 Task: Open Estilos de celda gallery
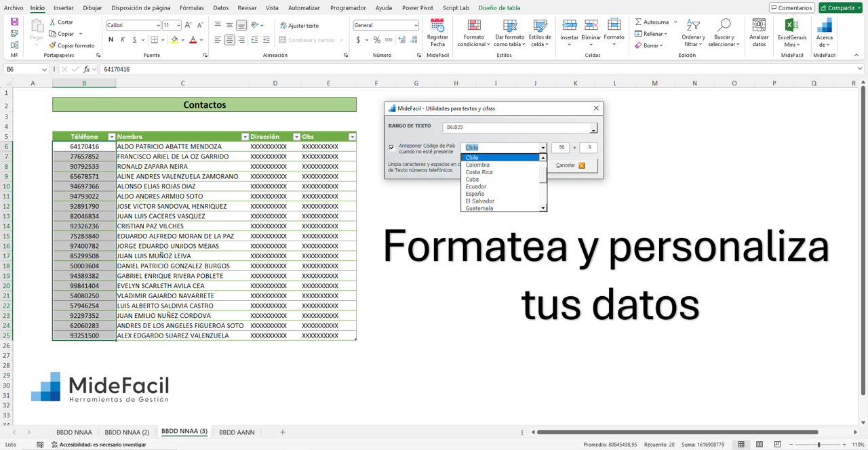point(540,33)
